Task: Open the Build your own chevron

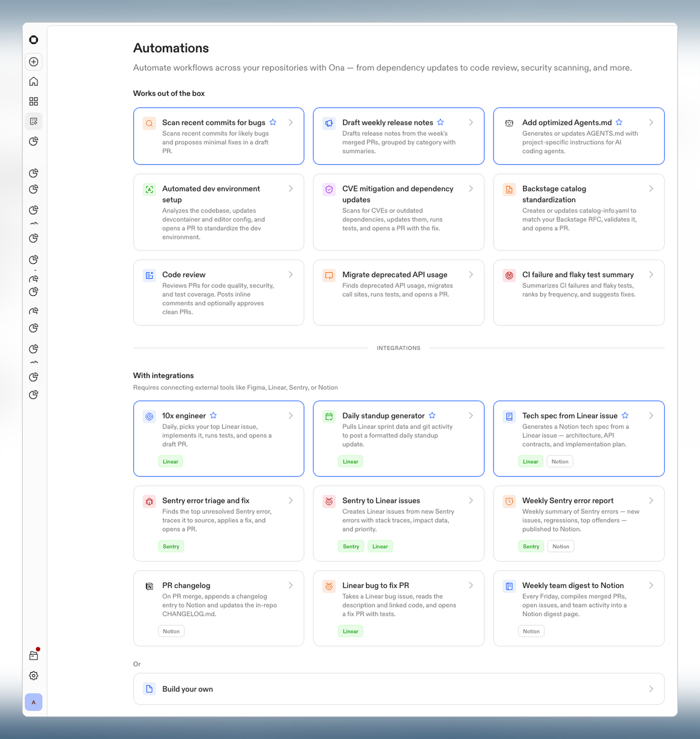Action: point(651,689)
